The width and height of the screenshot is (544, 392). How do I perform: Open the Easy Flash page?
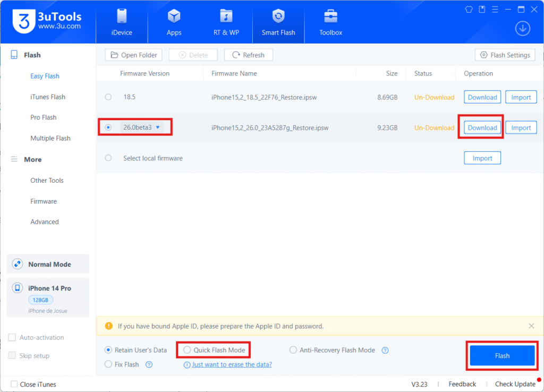click(x=45, y=76)
